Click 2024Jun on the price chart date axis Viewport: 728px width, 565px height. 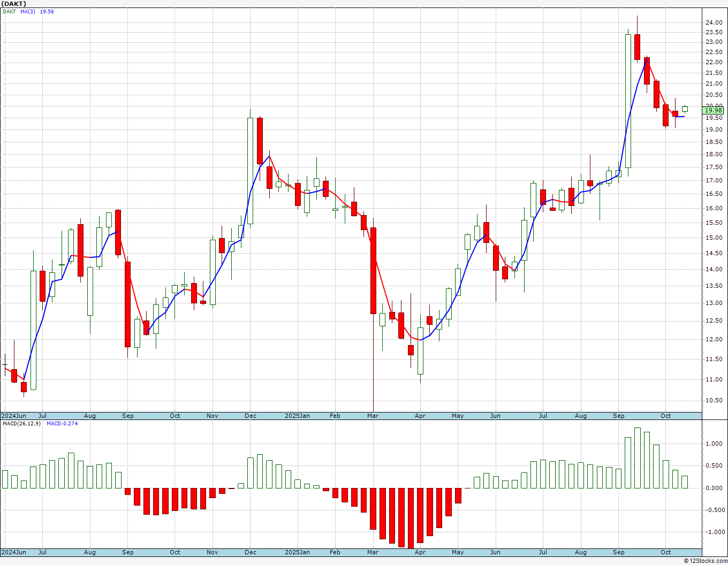13,416
